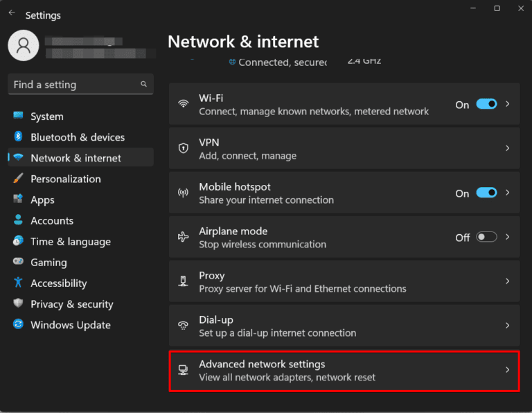Turn off the Wi-Fi toggle
Viewport: 532px width, 413px height.
coord(486,105)
